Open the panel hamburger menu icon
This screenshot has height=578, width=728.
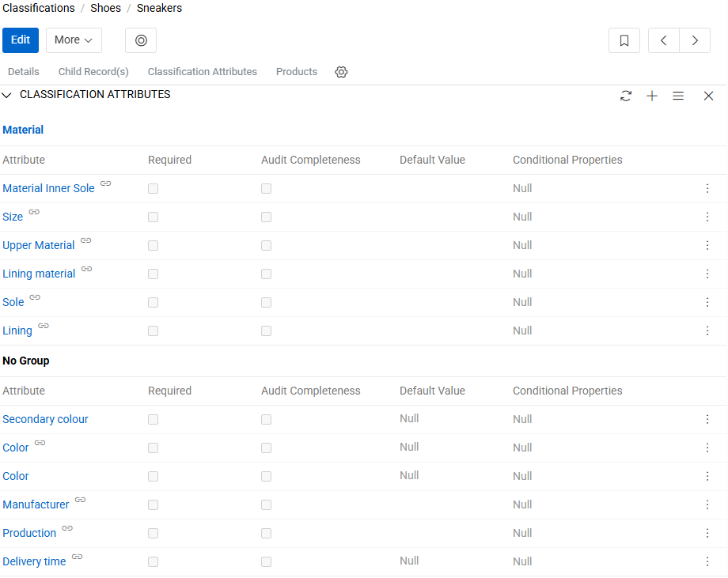678,96
